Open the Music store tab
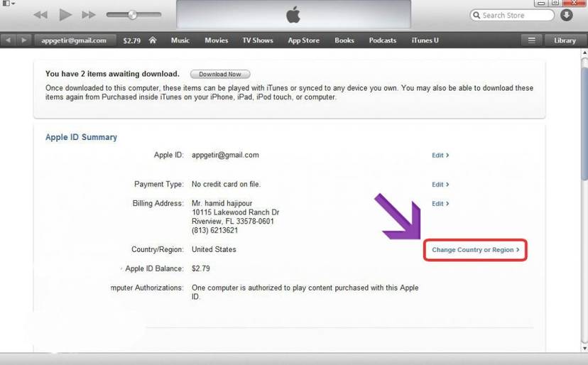The height and width of the screenshot is (365, 588). click(180, 40)
